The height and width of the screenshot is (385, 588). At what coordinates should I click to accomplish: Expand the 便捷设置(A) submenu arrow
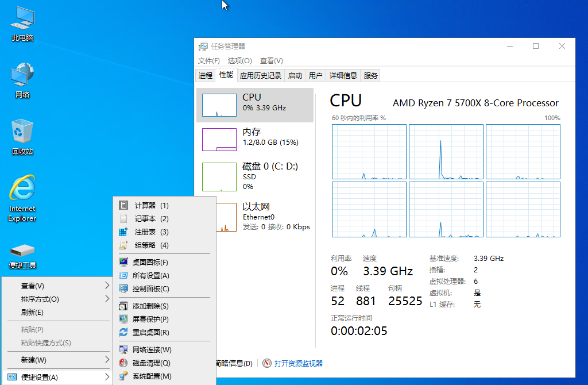point(107,377)
